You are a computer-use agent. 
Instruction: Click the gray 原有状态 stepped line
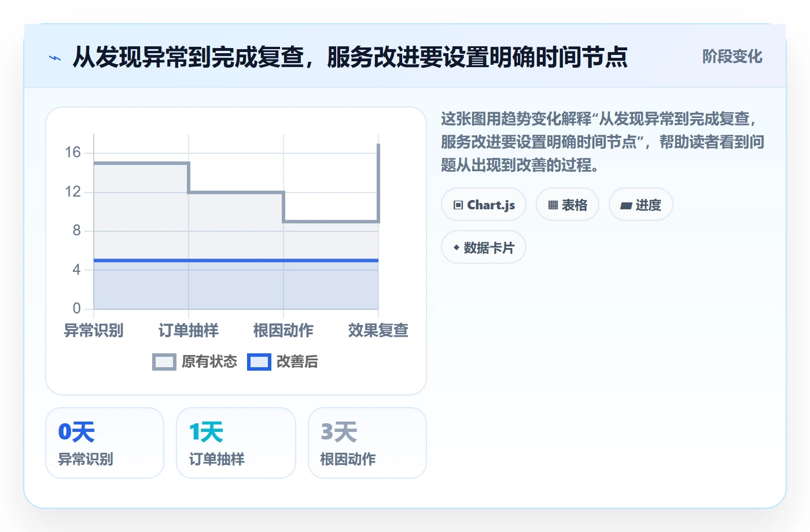point(236,192)
